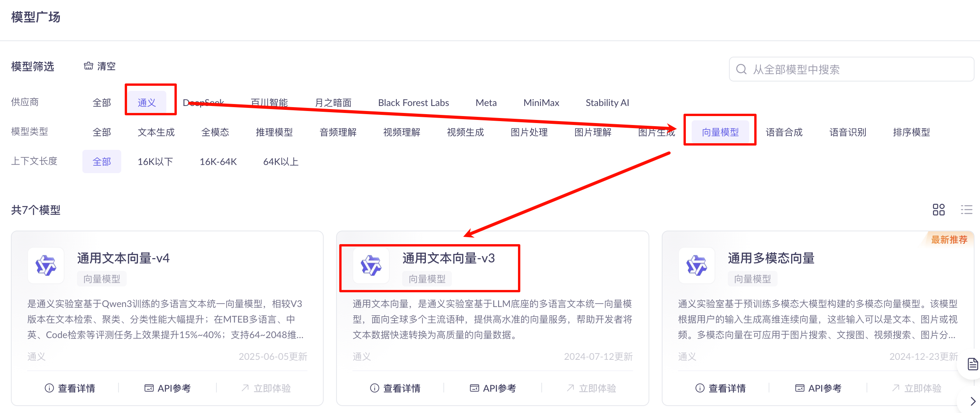Filter by DeepSeek supplier

coord(203,102)
